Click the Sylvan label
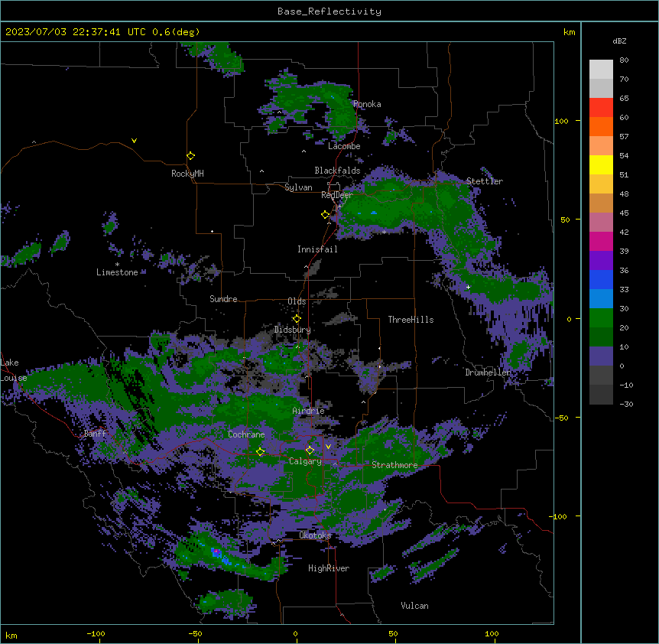The height and width of the screenshot is (644, 659). 298,187
